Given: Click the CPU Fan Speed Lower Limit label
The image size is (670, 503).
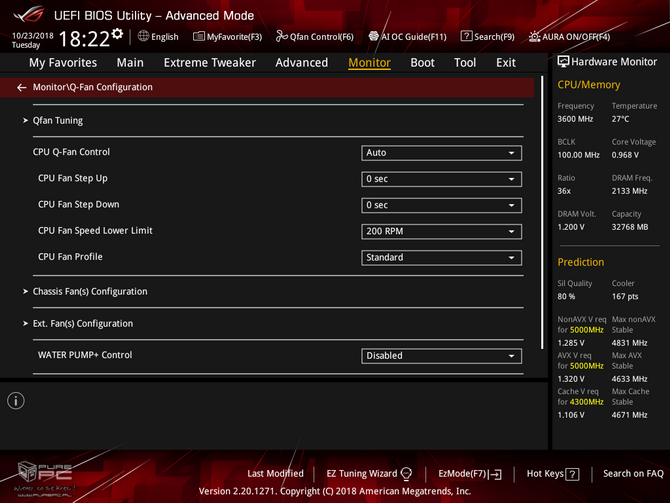Looking at the screenshot, I should (x=95, y=231).
